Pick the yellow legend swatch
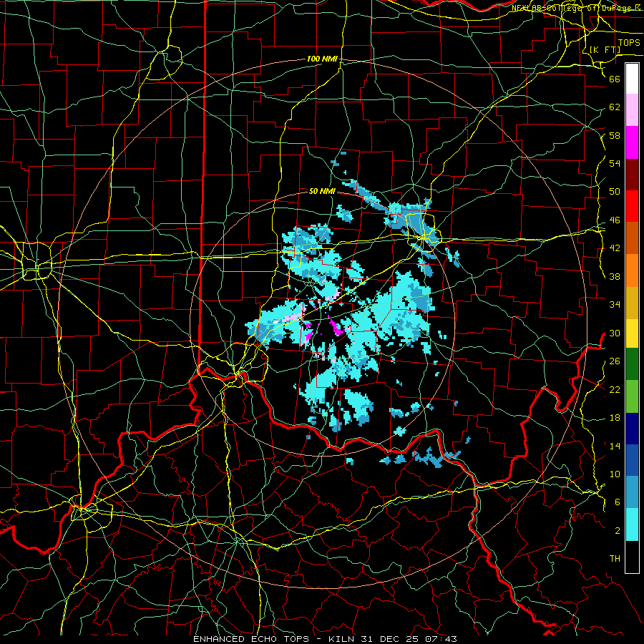644x644 pixels. point(632,334)
